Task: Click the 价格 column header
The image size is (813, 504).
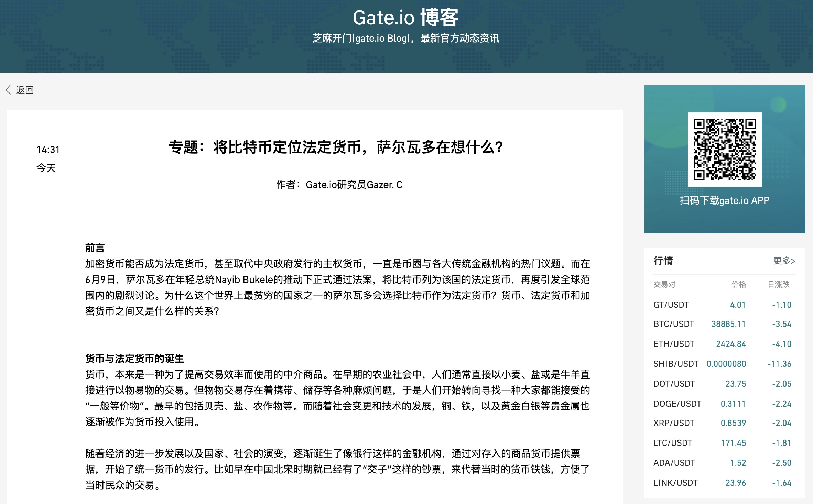Action: tap(738, 284)
